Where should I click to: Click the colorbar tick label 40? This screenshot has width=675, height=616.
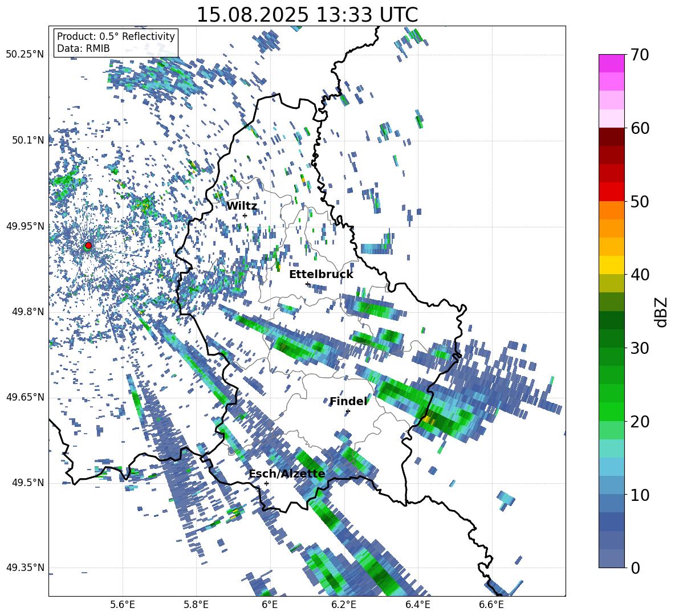(640, 275)
